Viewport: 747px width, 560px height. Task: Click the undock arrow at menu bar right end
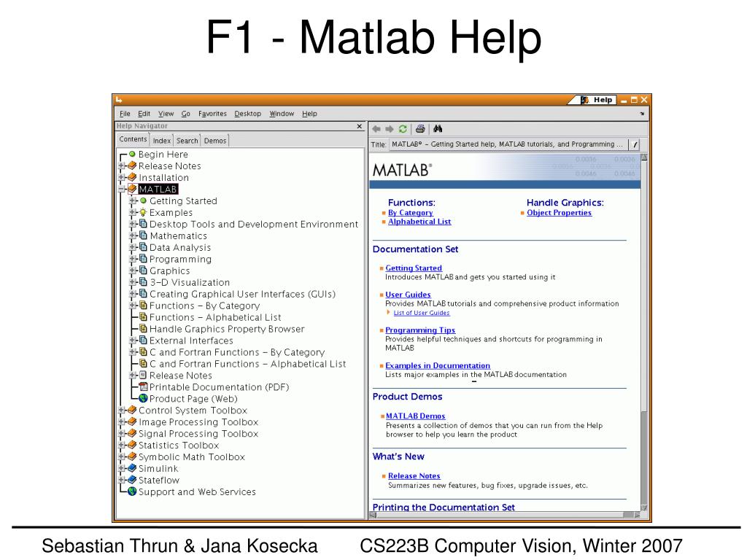coord(642,114)
